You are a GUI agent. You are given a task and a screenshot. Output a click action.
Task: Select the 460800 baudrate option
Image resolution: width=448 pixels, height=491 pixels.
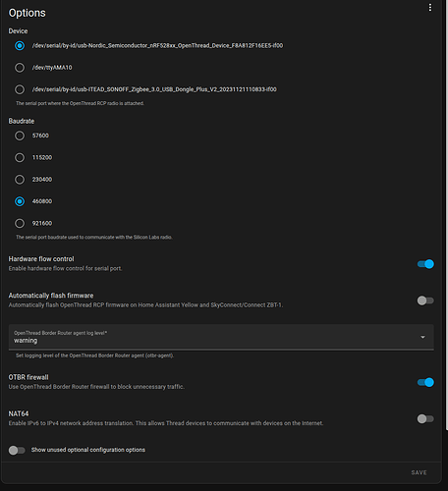coord(20,201)
